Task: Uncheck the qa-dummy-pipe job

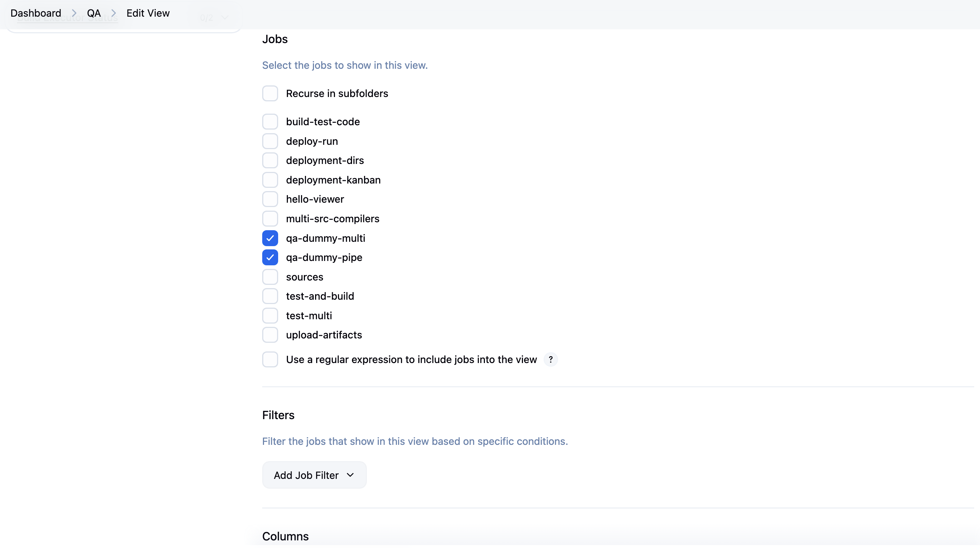Action: pos(270,257)
